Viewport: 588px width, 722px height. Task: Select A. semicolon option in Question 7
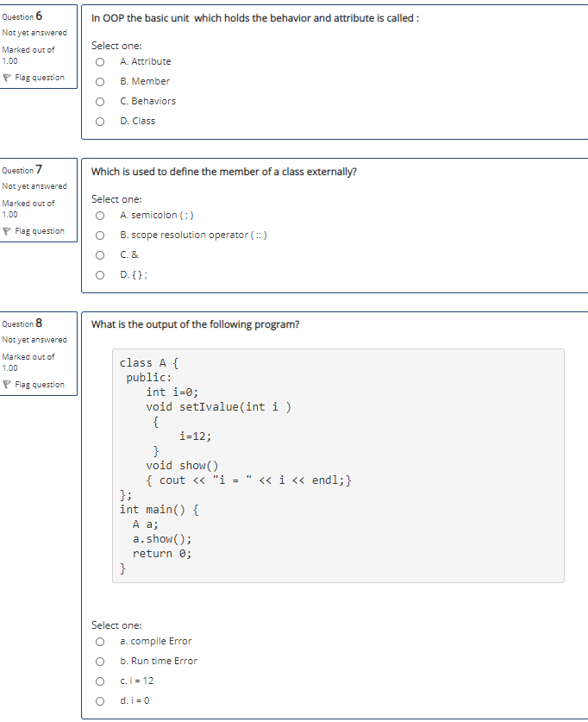pos(100,216)
